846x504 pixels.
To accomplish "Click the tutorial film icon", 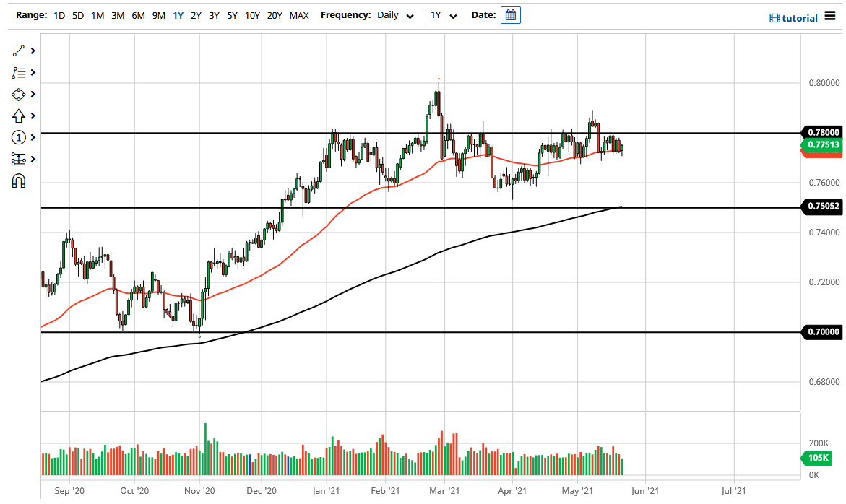I will click(x=774, y=18).
